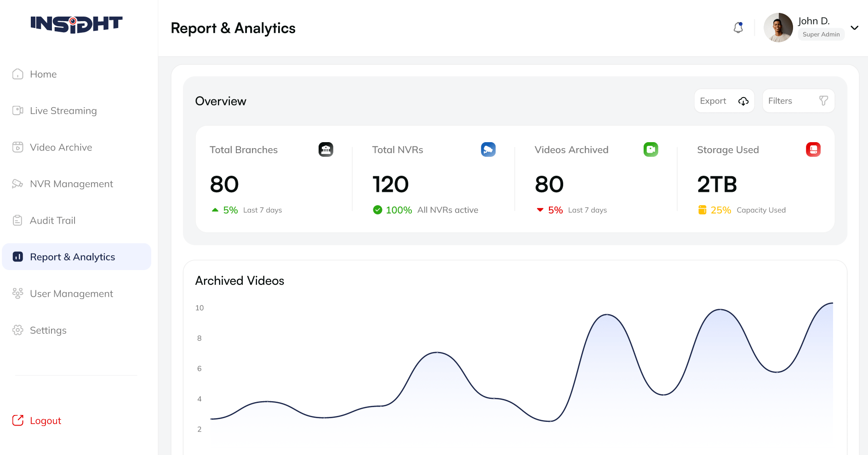Select Audit Trail in sidebar
The image size is (868, 455).
[x=52, y=220]
